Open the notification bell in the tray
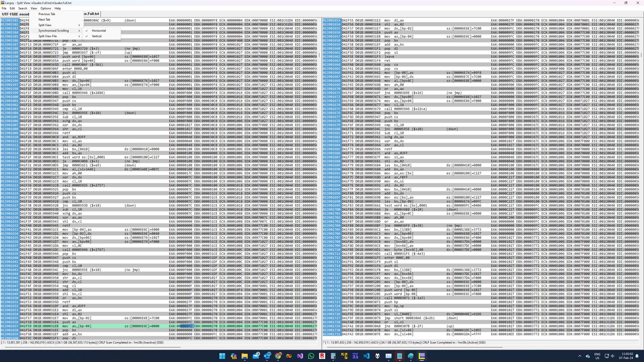 (x=637, y=356)
